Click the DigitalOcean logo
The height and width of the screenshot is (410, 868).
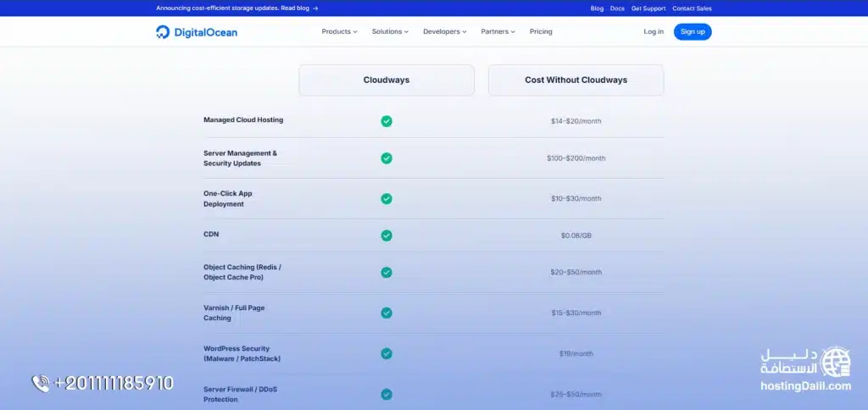tap(197, 32)
